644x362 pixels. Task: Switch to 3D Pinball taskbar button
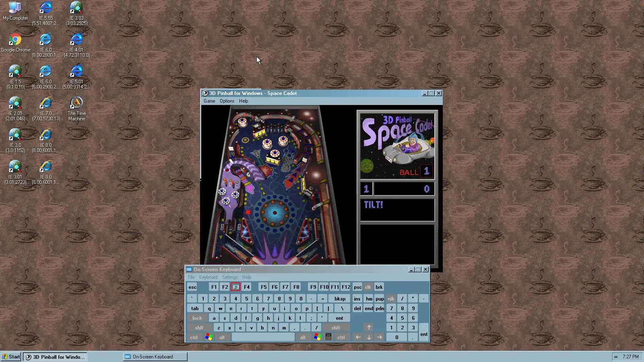(55, 357)
